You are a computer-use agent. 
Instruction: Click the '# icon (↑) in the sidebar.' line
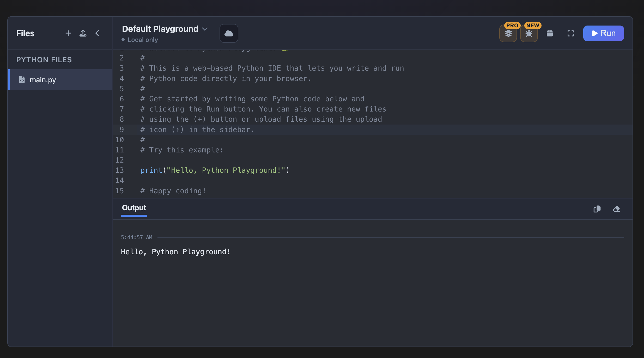(x=197, y=130)
